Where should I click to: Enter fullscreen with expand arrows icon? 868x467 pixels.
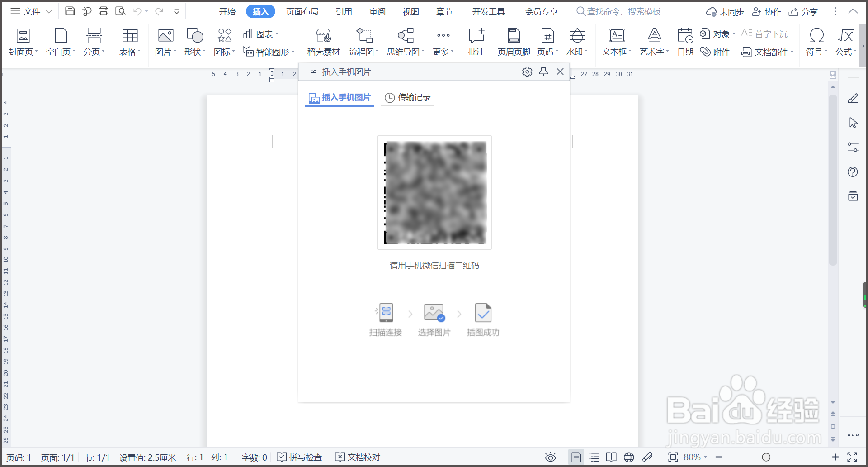pyautogui.click(x=852, y=457)
